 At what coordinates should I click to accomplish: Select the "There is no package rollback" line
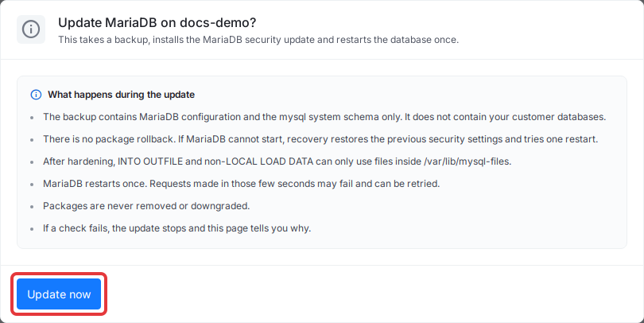click(x=320, y=139)
